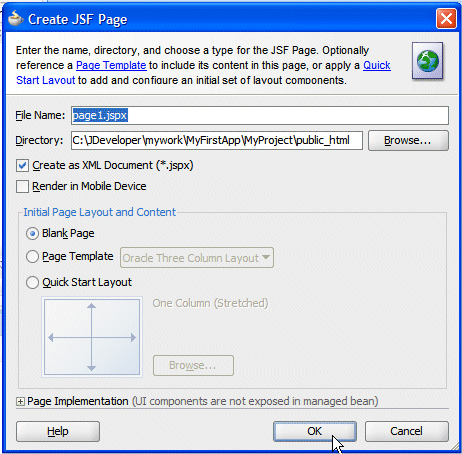
Task: Choose the Quick Start Layout radio option
Action: (x=32, y=282)
